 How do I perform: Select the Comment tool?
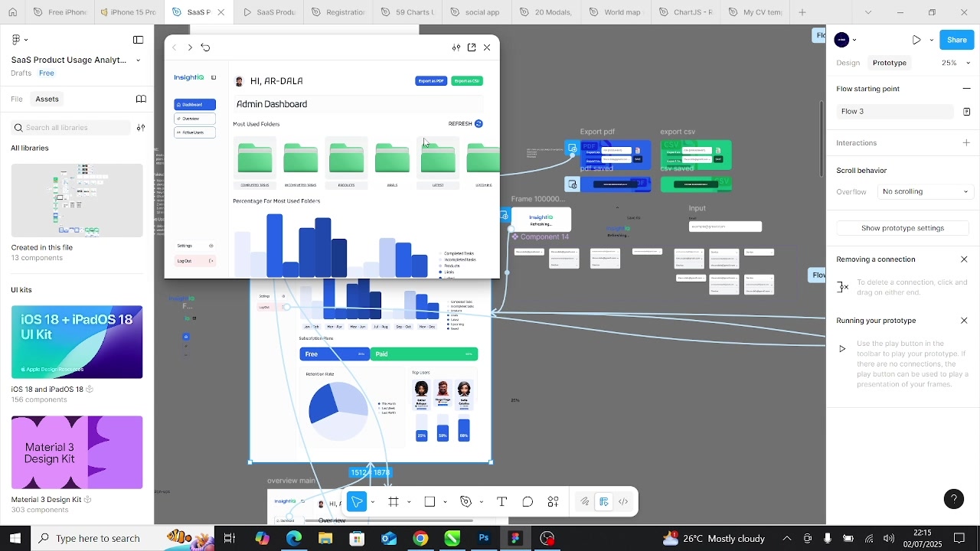[x=528, y=502]
